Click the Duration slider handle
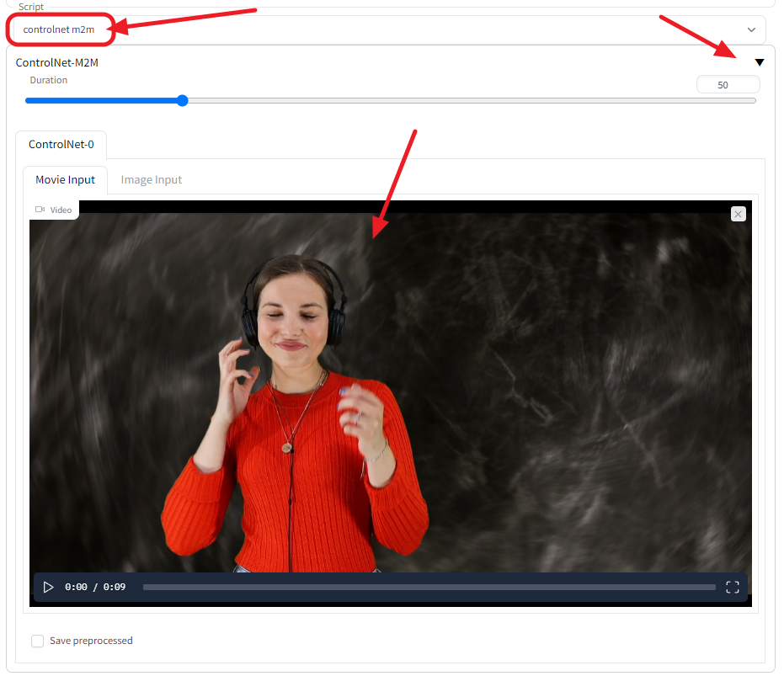The height and width of the screenshot is (676, 784). [183, 100]
